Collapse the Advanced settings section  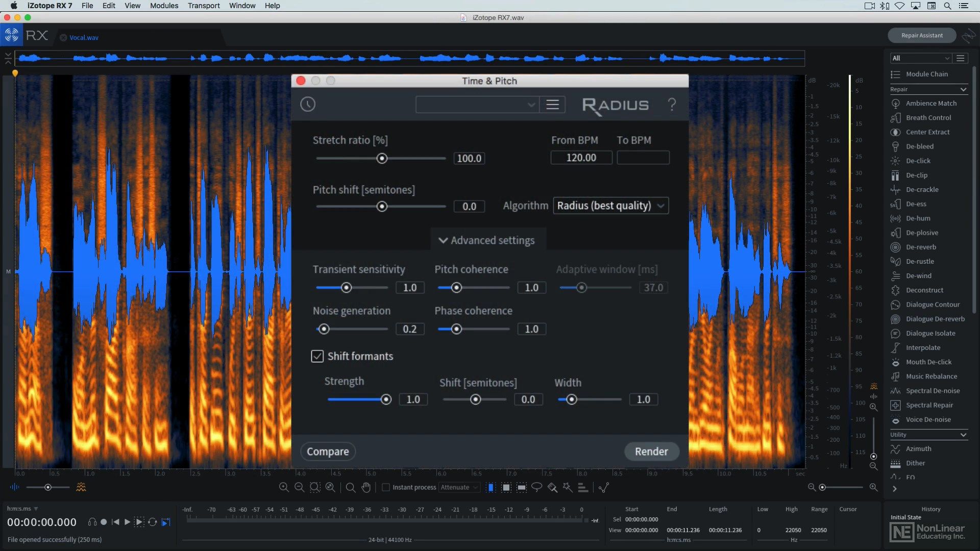click(x=487, y=240)
